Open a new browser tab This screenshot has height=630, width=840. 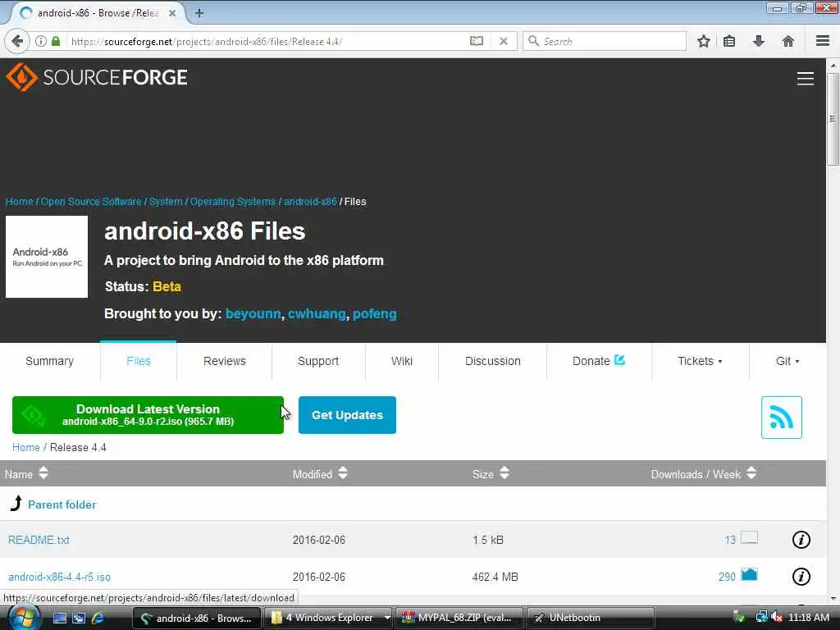point(199,13)
